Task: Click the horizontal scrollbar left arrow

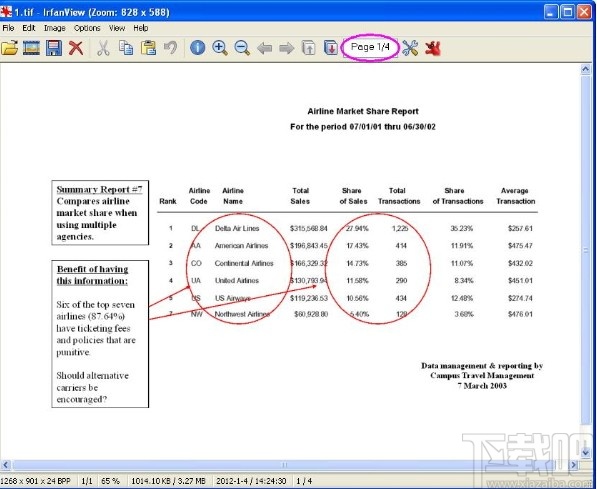Action: pos(6,465)
